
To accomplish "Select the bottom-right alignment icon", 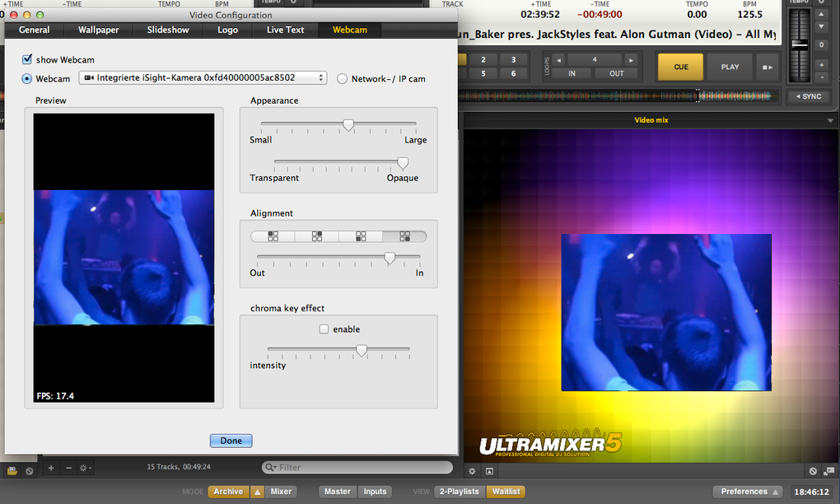I will (404, 236).
